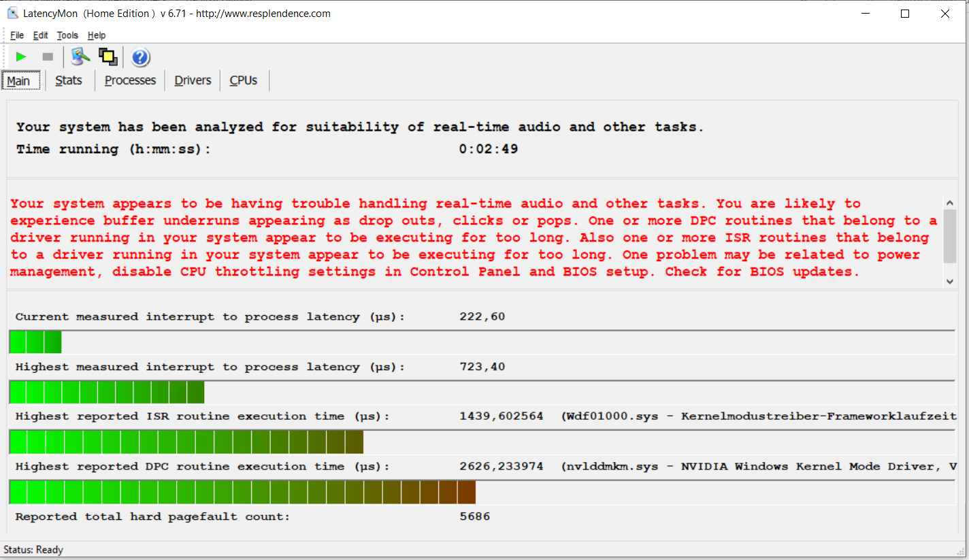Open the Help menu

coord(97,35)
